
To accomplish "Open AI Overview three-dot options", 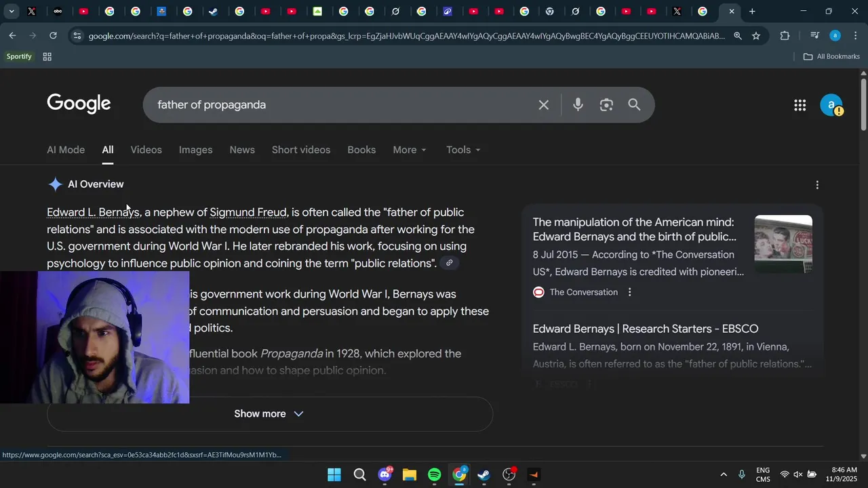I will (x=817, y=185).
